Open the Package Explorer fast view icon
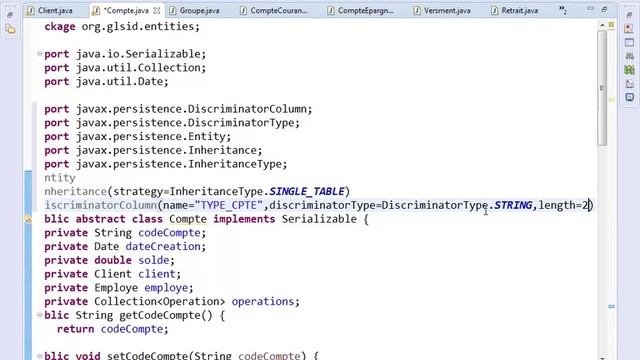Image resolution: width=640 pixels, height=360 pixels. (11, 29)
